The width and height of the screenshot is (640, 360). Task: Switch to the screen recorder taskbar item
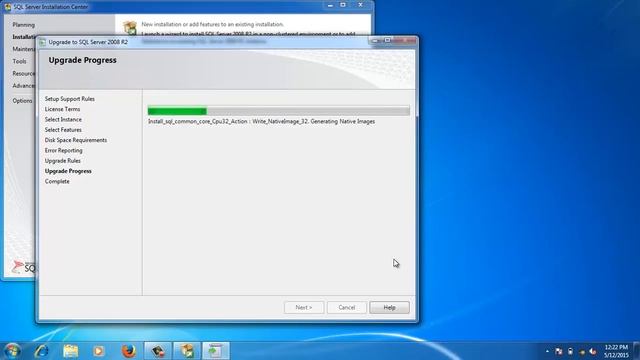(x=158, y=351)
